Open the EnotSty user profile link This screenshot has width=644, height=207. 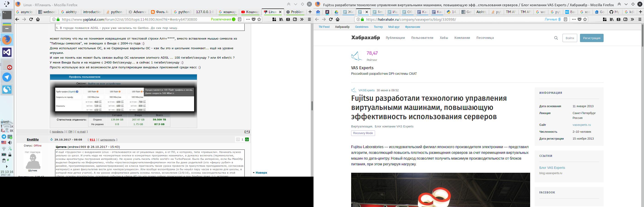click(x=33, y=139)
